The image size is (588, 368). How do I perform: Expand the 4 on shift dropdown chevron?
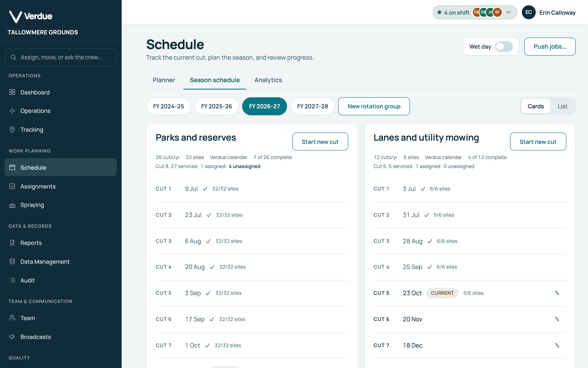(x=508, y=12)
